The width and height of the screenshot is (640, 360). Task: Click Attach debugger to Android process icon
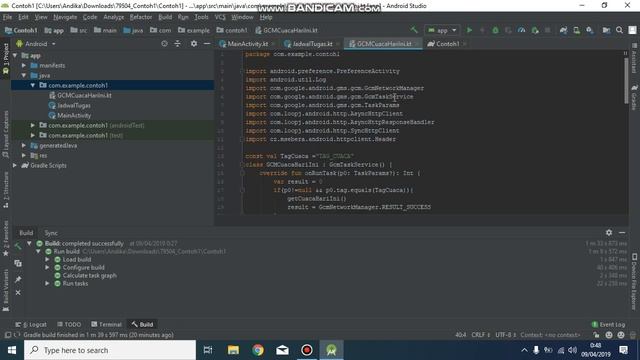pos(535,30)
